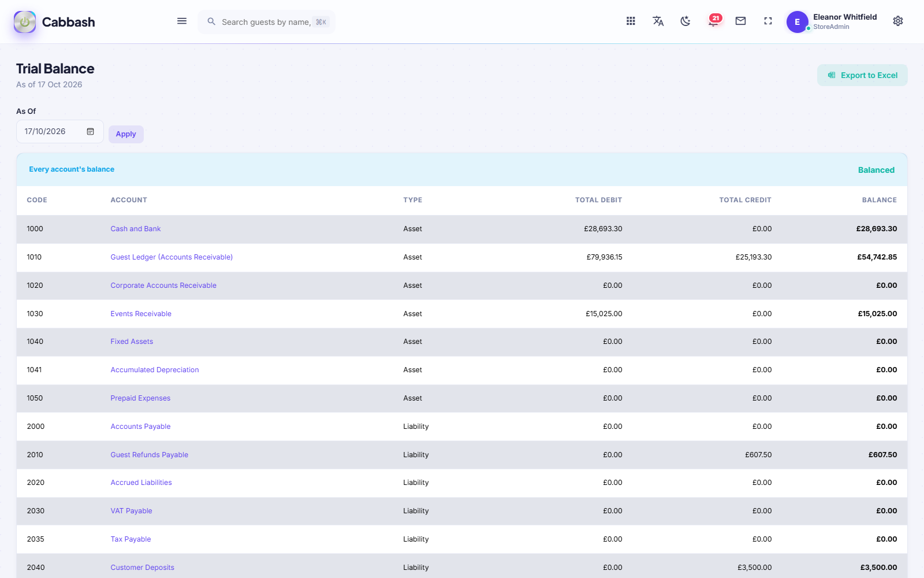Click the TOTAL DEBIT column header
The height and width of the screenshot is (578, 924).
coord(598,200)
